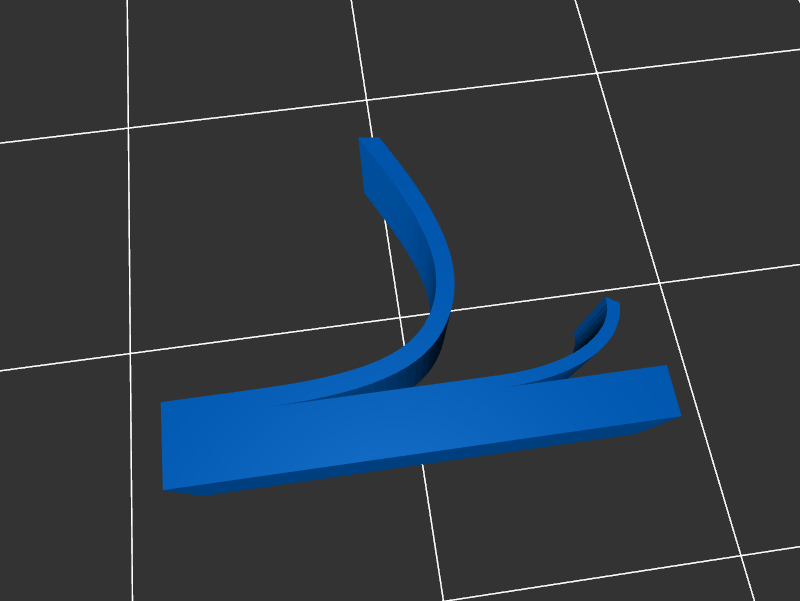Pick the top-left corner of the blue bar

click(x=162, y=404)
